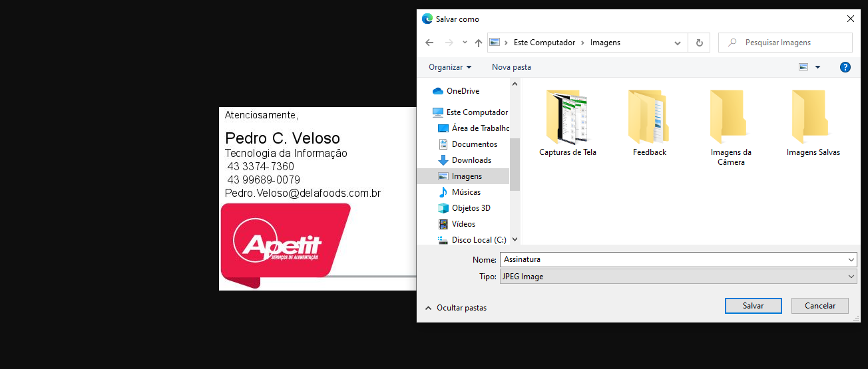Open the Tipo file format dropdown
The height and width of the screenshot is (369, 868).
(678, 277)
